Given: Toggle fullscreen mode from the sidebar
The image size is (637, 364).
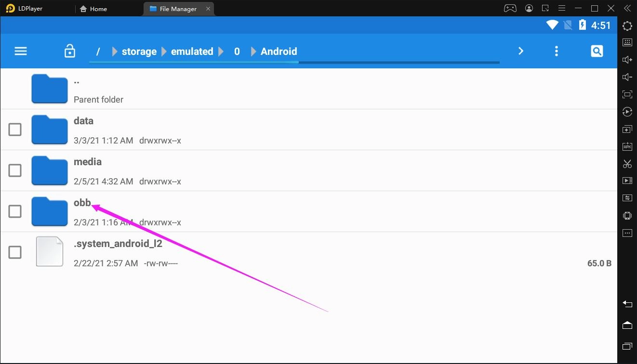Looking at the screenshot, I should coord(627,94).
